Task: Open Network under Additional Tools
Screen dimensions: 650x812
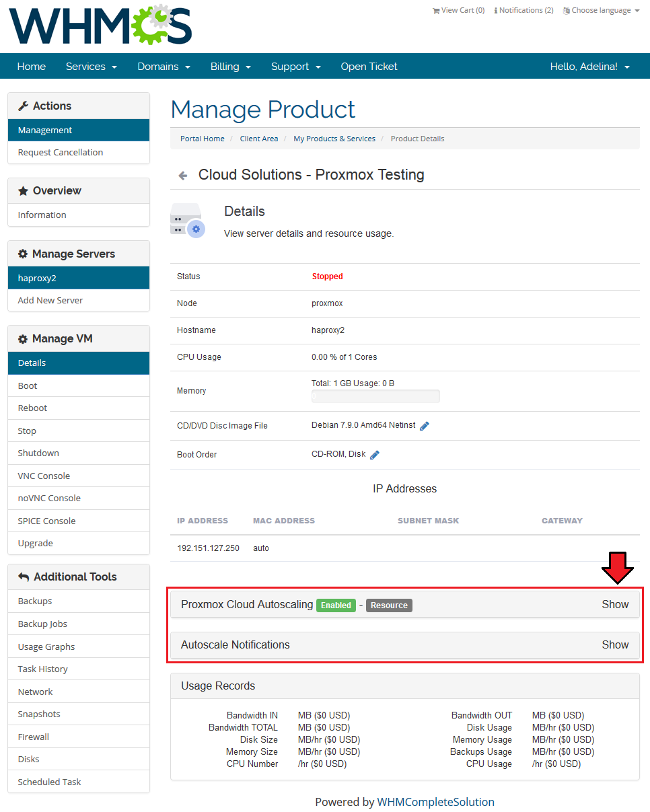Action: point(79,692)
